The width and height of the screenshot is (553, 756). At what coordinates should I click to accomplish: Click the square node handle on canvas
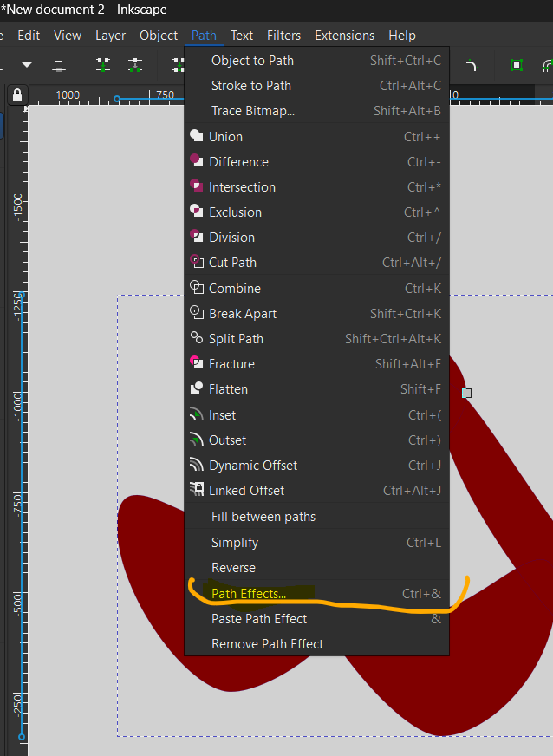(x=466, y=393)
